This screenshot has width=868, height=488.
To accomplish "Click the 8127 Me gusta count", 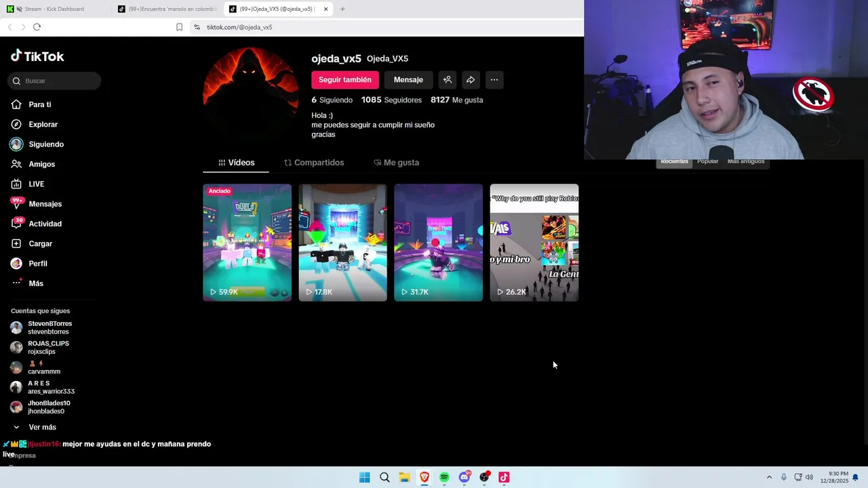I will pyautogui.click(x=456, y=100).
